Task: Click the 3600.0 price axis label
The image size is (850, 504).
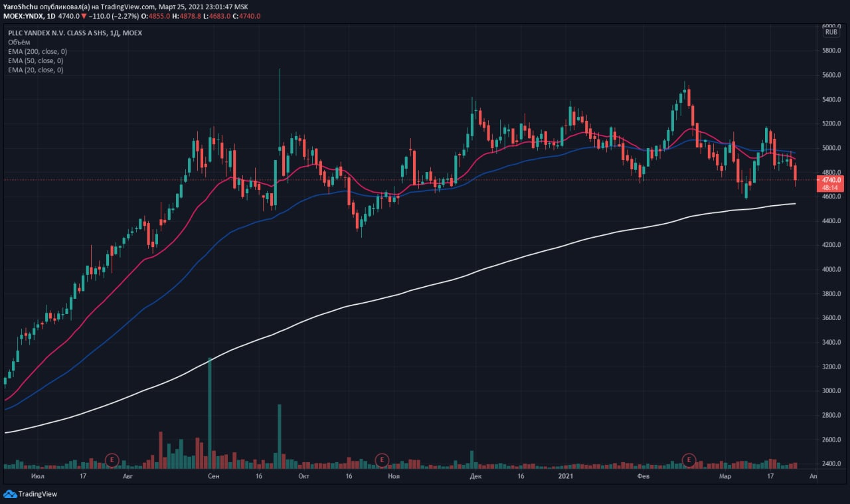Action: pyautogui.click(x=831, y=318)
